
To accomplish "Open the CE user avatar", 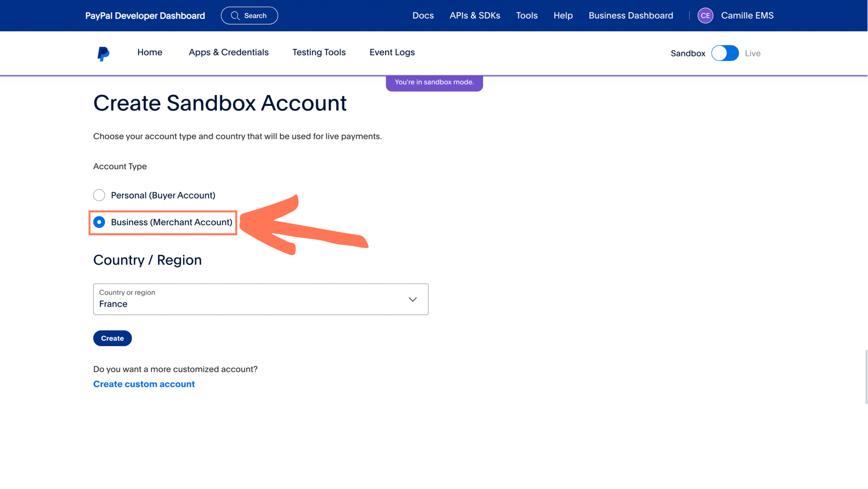I will pos(705,15).
